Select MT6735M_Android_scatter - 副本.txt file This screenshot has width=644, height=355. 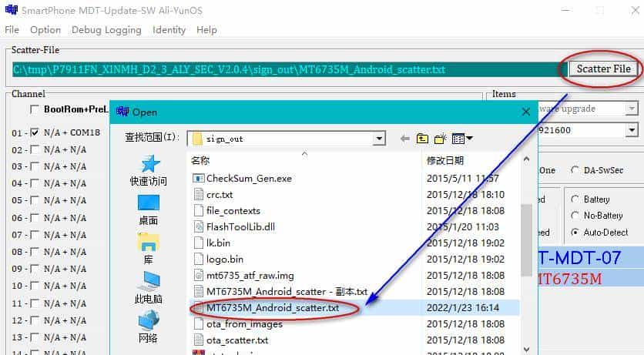click(287, 292)
